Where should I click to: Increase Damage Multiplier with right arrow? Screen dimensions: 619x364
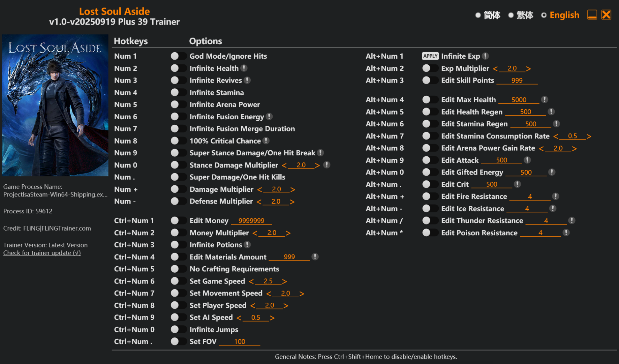point(293,189)
